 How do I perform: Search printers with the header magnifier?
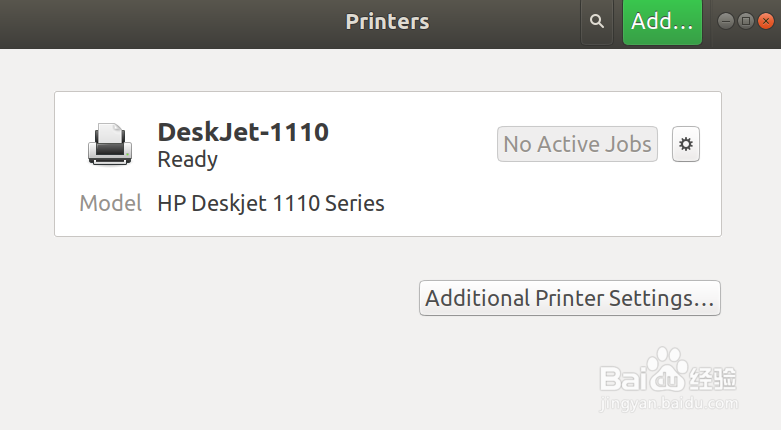[x=596, y=21]
